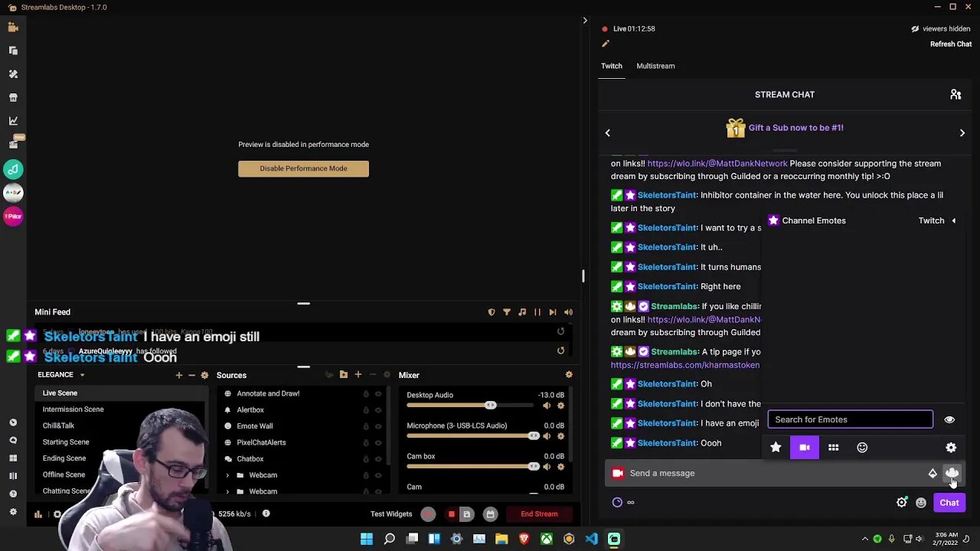The image size is (980, 551).
Task: Open scene settings gear icon
Action: click(x=204, y=375)
